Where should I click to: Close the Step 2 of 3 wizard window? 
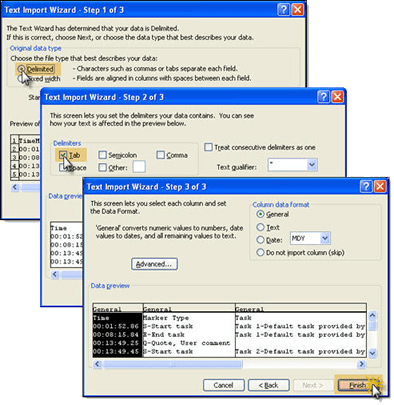point(337,97)
